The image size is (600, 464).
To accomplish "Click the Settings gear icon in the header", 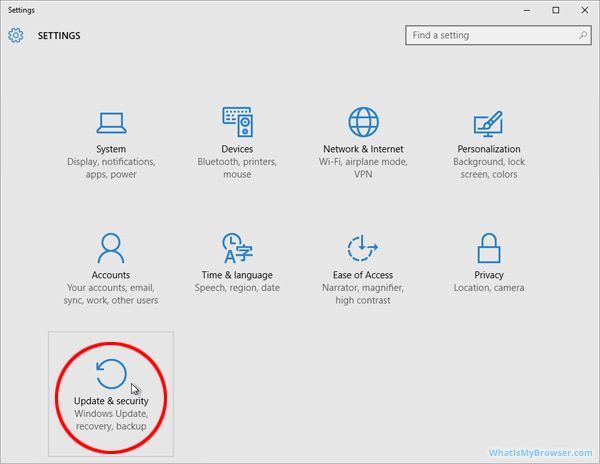I will [x=16, y=35].
